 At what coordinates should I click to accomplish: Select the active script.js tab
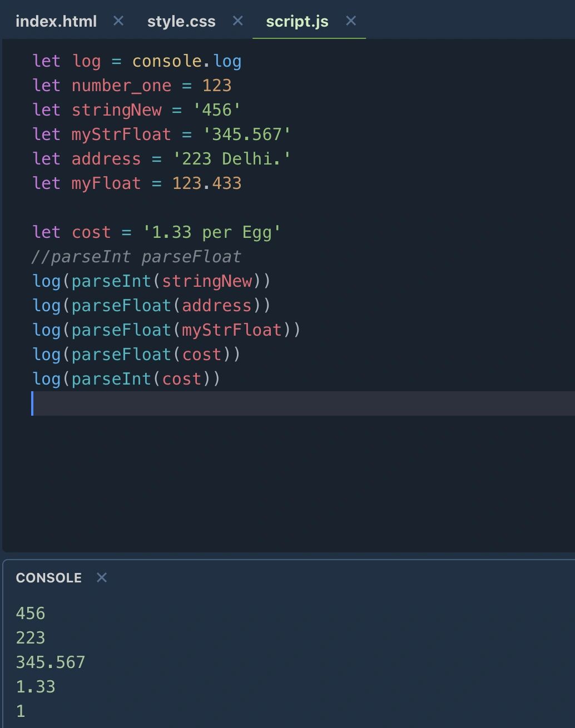(x=298, y=21)
